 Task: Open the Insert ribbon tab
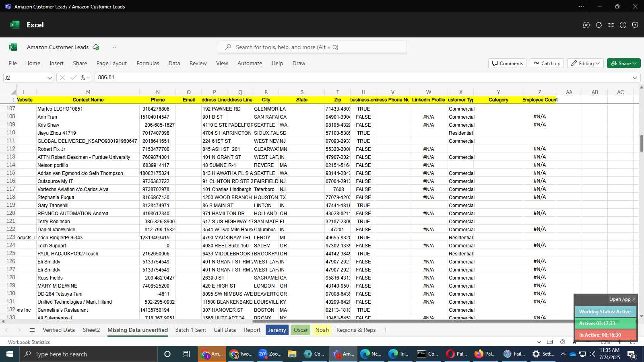tap(57, 63)
